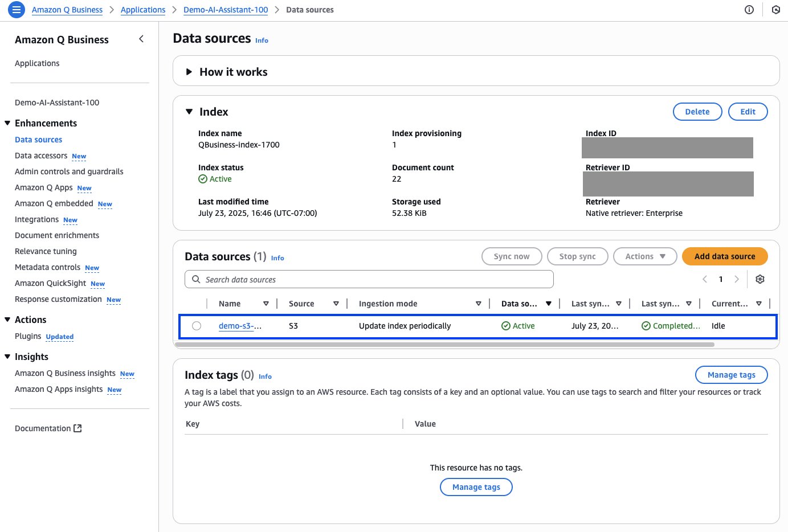Viewport: 788px width, 532px height.
Task: Click Manage tags button in header
Action: 732,375
